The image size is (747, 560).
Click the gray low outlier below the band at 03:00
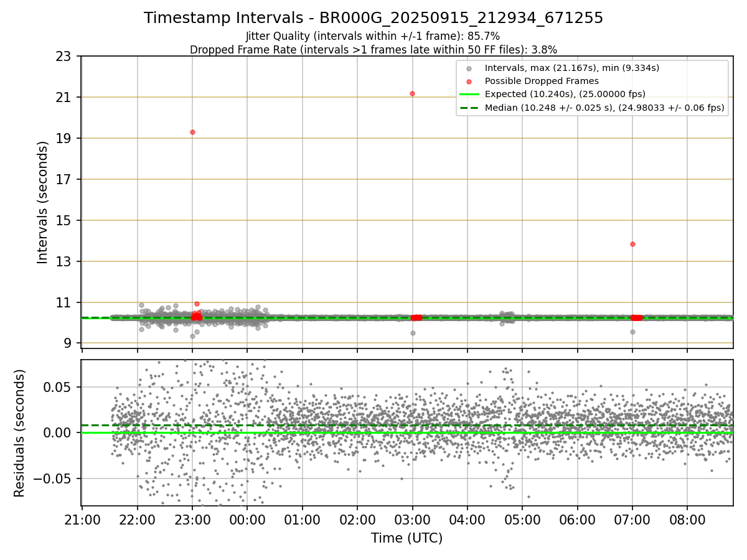pos(413,333)
